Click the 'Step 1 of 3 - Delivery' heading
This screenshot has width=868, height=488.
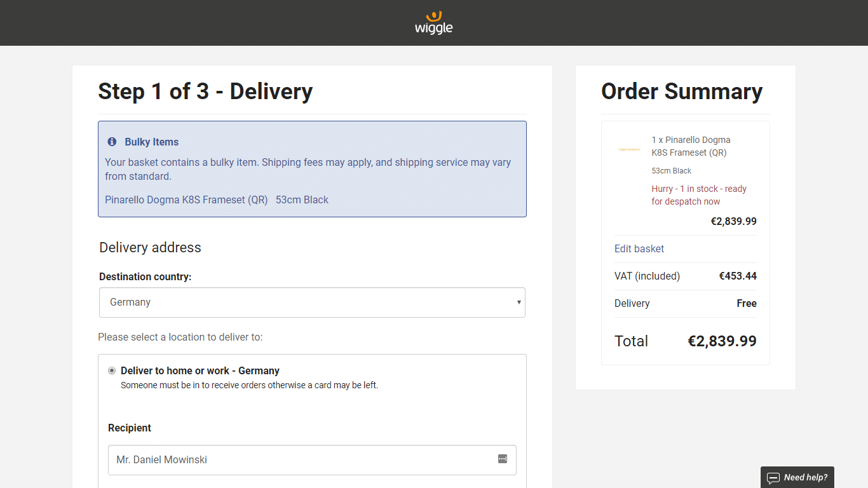[205, 91]
